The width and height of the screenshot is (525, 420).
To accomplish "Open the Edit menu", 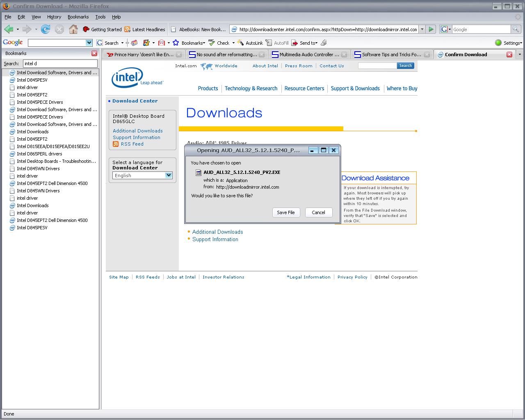I will click(x=21, y=17).
